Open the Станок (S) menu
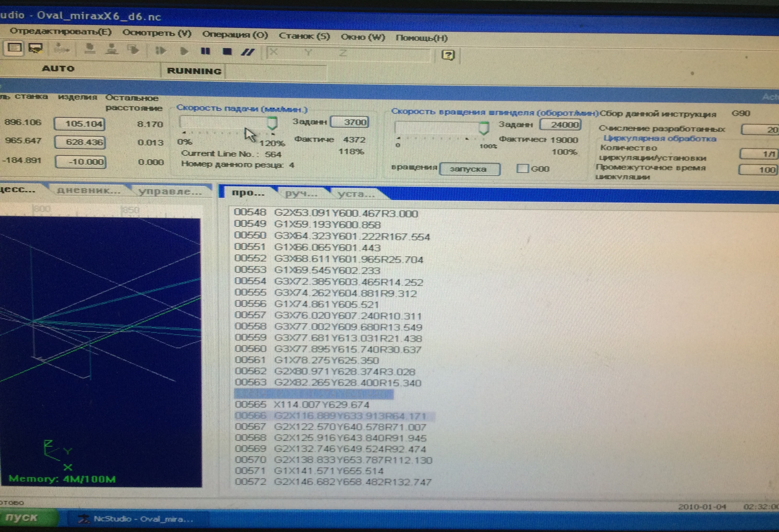The height and width of the screenshot is (532, 779). point(304,36)
